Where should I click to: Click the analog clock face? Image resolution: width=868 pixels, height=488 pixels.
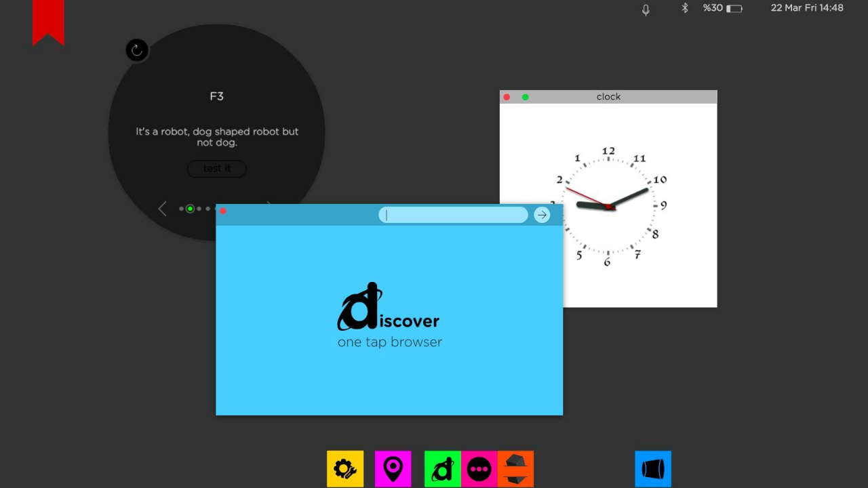pyautogui.click(x=608, y=205)
